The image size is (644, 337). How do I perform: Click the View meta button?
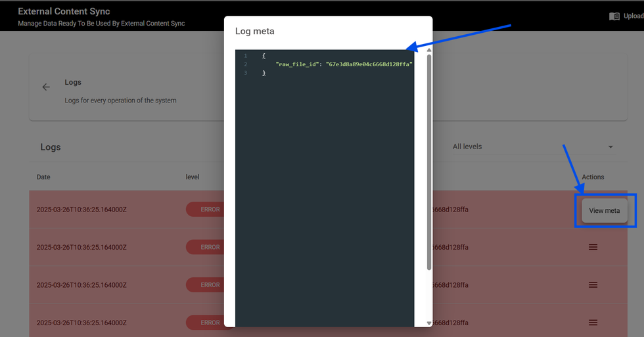[604, 211]
